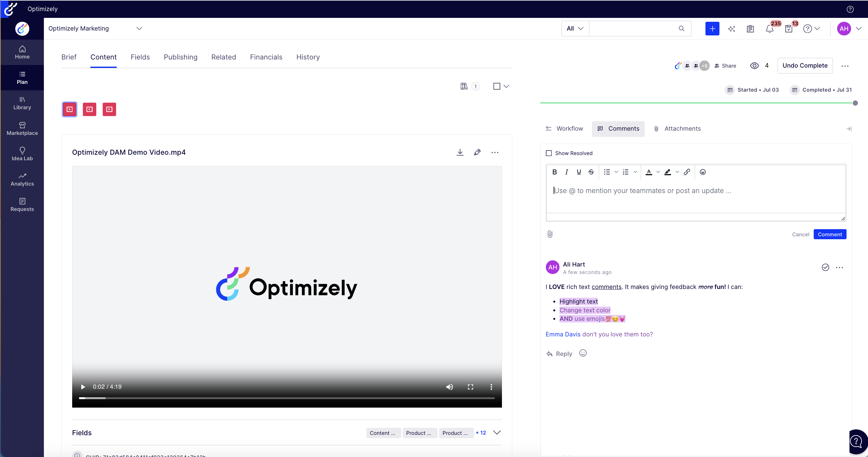Open tasks icon with 13 badge

(789, 29)
